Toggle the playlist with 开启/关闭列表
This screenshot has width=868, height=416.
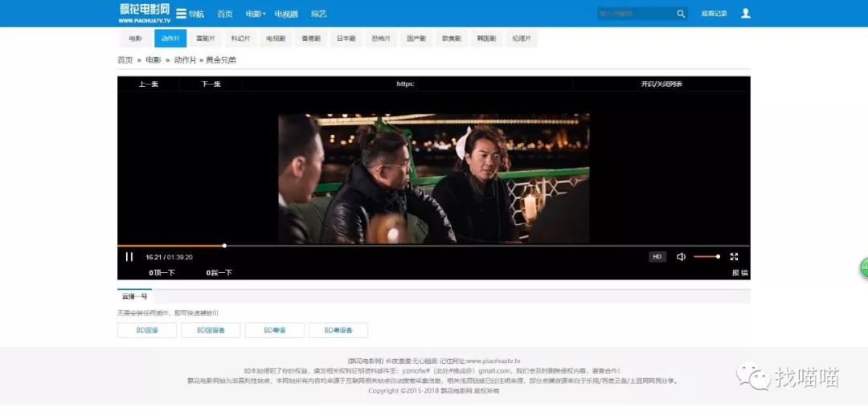pos(661,84)
